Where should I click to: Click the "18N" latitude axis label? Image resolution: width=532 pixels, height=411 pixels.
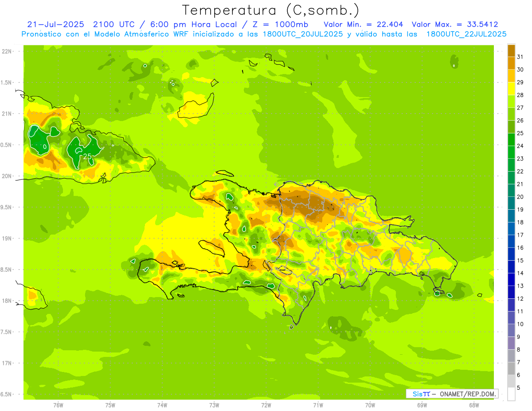[x=7, y=301]
